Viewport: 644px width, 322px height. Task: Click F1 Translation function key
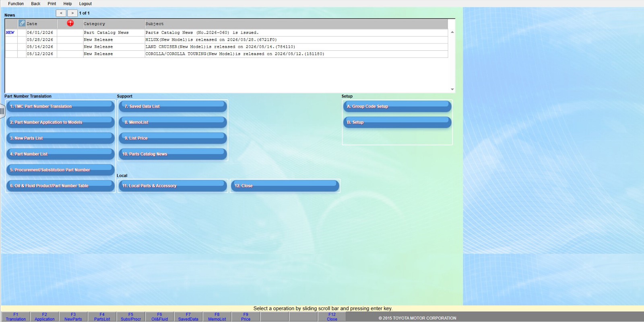[16, 317]
